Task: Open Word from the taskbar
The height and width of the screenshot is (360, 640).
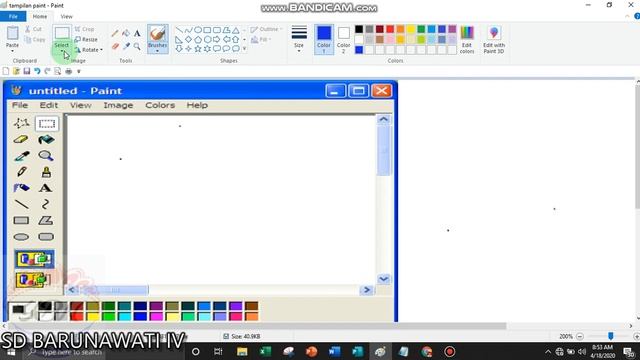Action: click(334, 351)
